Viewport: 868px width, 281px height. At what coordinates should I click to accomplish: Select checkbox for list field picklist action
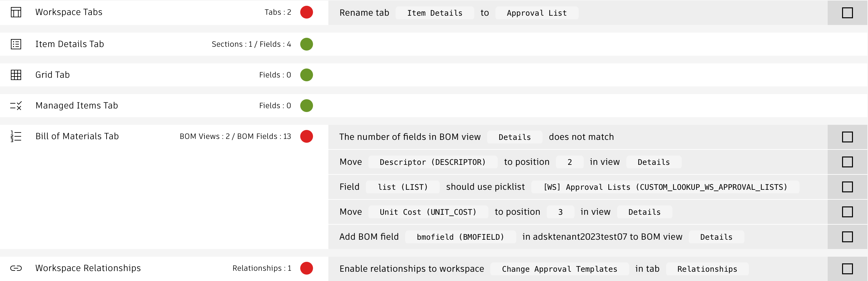coord(847,187)
